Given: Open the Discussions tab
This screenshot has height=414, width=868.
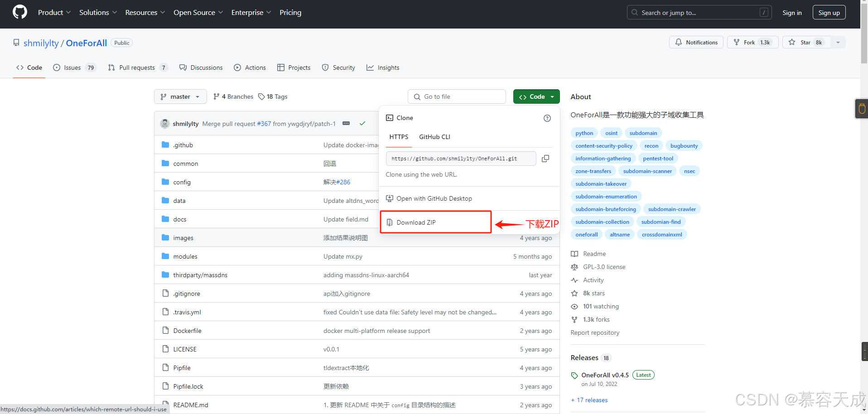Looking at the screenshot, I should (x=201, y=67).
